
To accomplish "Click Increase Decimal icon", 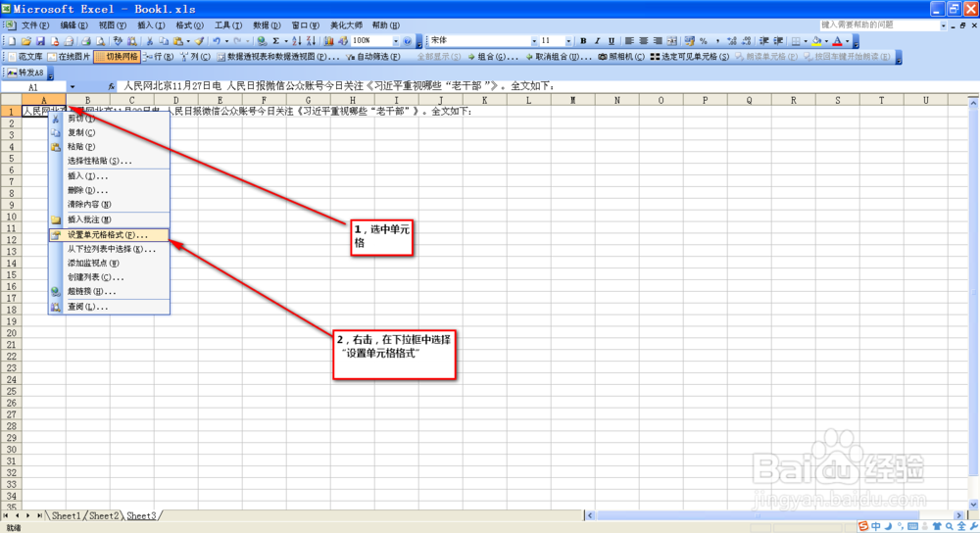I will point(731,41).
